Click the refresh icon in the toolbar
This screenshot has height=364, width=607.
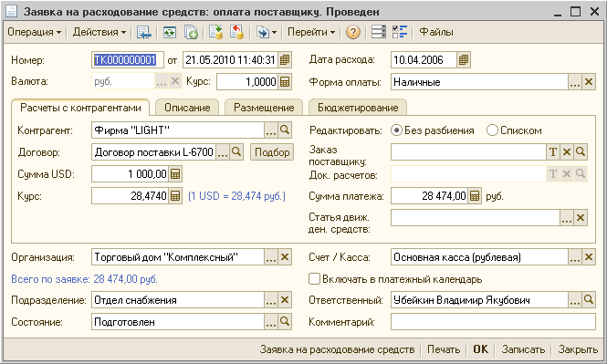170,32
